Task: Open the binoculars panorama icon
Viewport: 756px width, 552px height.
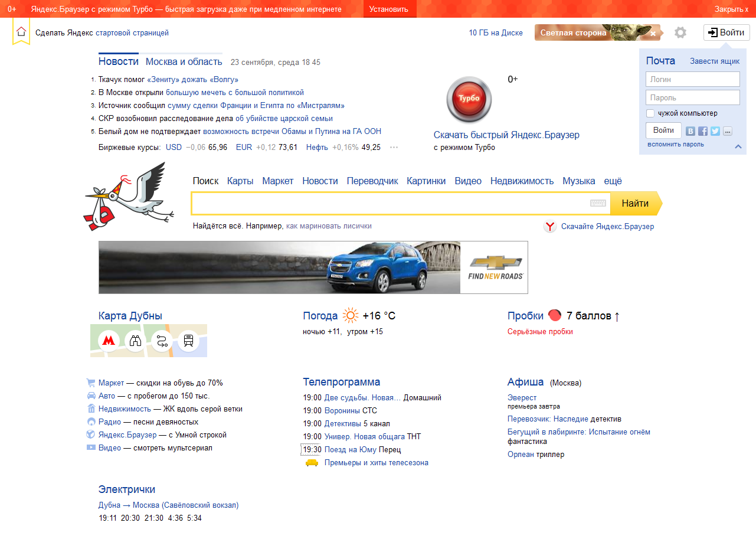Action: 135,341
